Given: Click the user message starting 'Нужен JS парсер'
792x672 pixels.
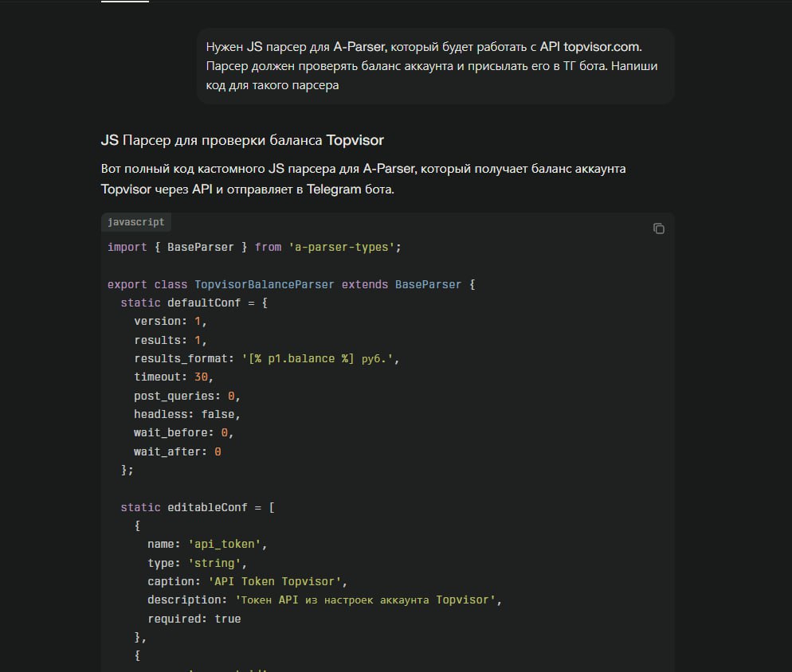Looking at the screenshot, I should point(435,66).
